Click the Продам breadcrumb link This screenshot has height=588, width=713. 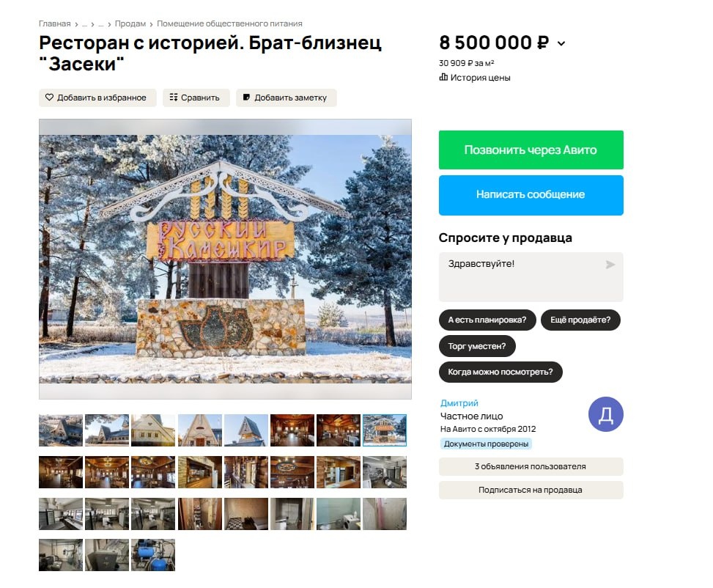(130, 23)
